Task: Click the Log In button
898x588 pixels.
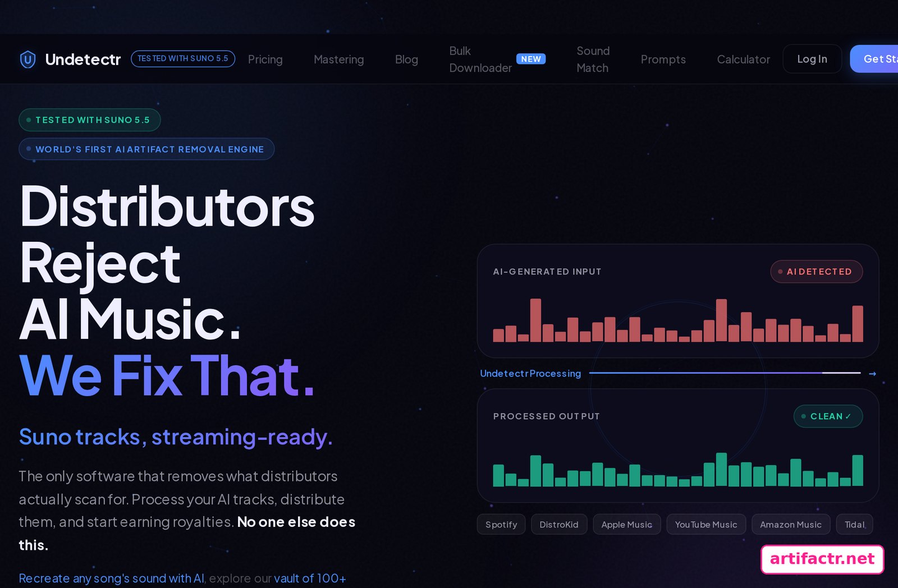Action: (x=812, y=59)
